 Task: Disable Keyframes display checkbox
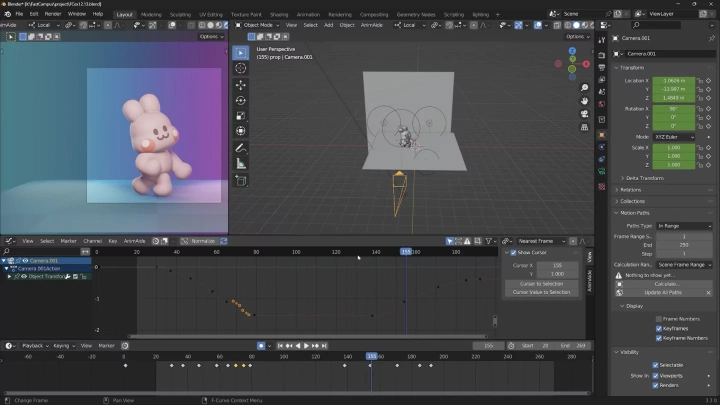click(x=659, y=328)
